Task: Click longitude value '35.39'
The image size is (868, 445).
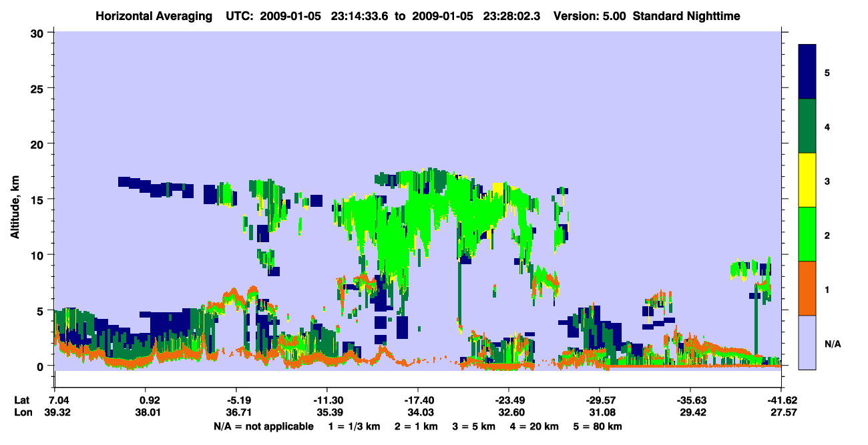Action: [x=329, y=413]
